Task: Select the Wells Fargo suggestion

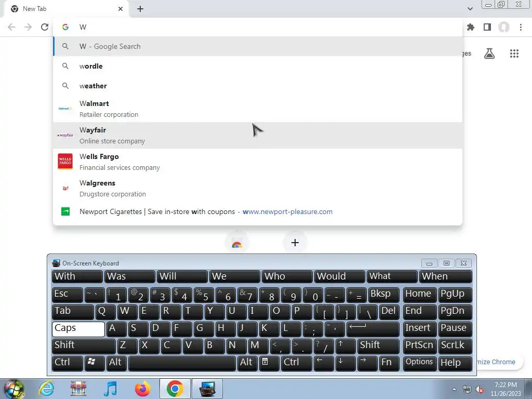Action: click(258, 162)
